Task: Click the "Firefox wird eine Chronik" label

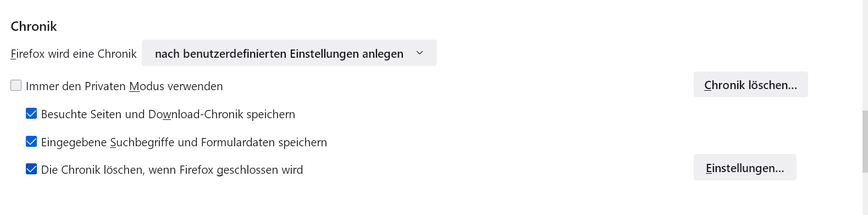Action: coord(74,54)
